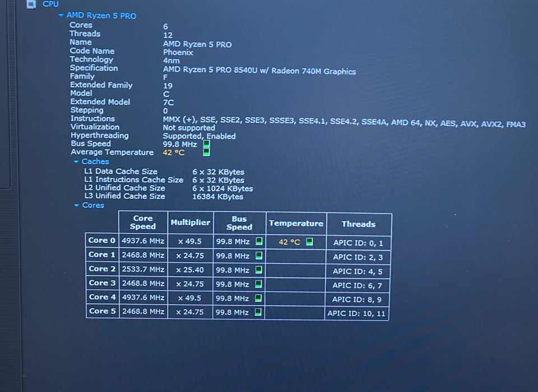
Task: Click Core 0 speed cell 4937.6 MHz
Action: (143, 241)
